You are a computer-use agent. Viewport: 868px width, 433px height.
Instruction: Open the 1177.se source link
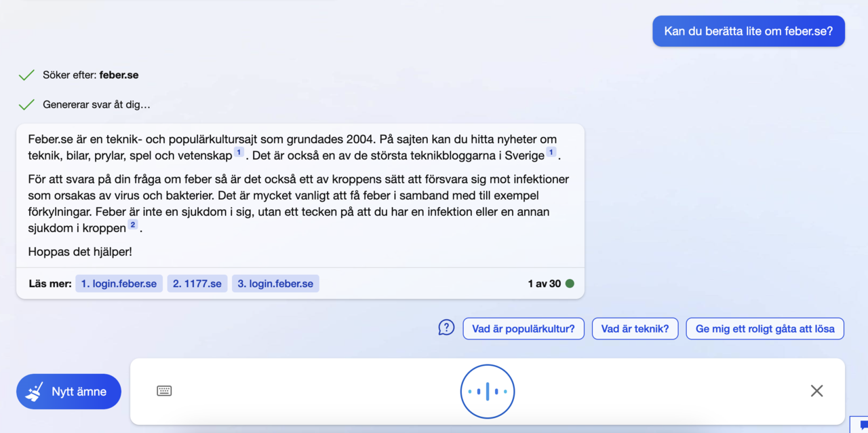[197, 284]
